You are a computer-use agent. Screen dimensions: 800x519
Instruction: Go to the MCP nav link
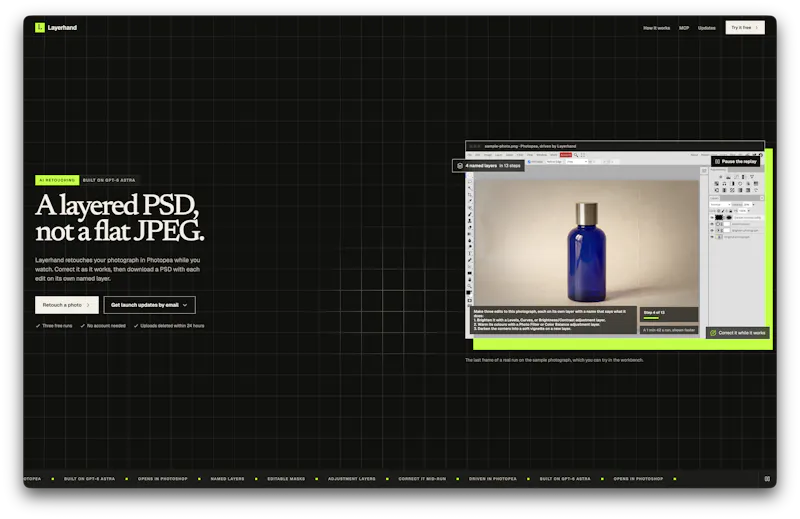click(684, 28)
